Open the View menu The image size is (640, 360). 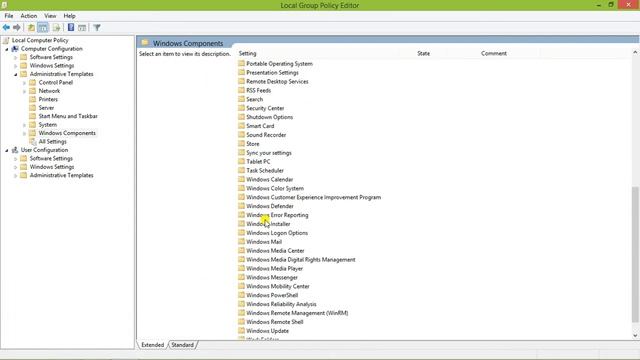click(50, 16)
